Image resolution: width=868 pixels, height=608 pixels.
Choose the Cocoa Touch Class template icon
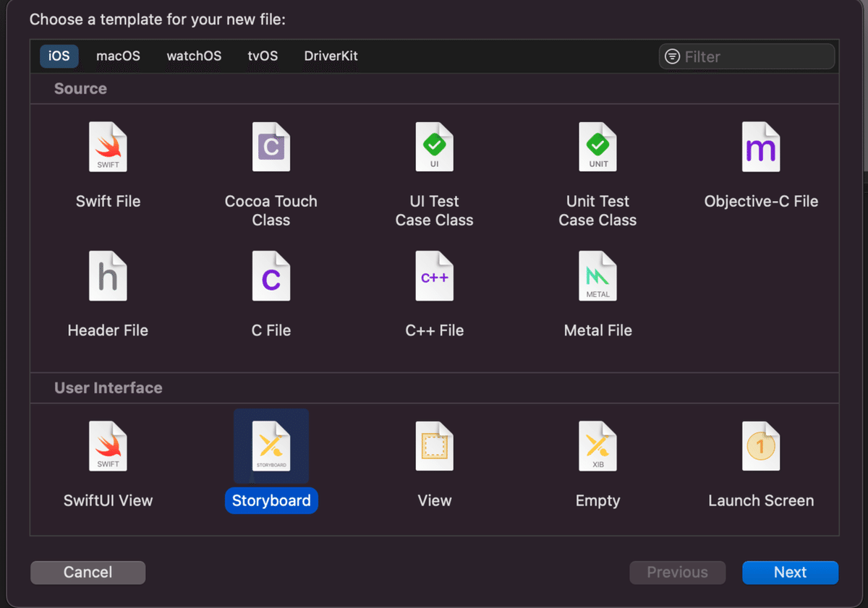pos(271,147)
